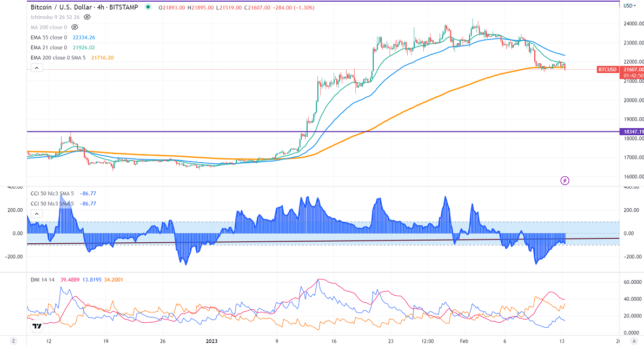Click the EMA 200 close SMA 5 label

60,58
